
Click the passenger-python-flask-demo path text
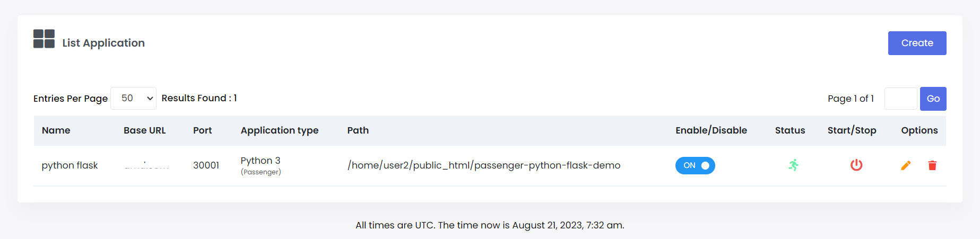point(483,165)
